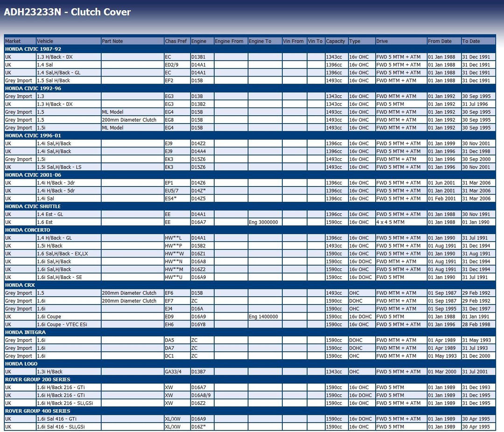Click the 'ADH23233N - Clutch Cover' title

[x=67, y=12]
